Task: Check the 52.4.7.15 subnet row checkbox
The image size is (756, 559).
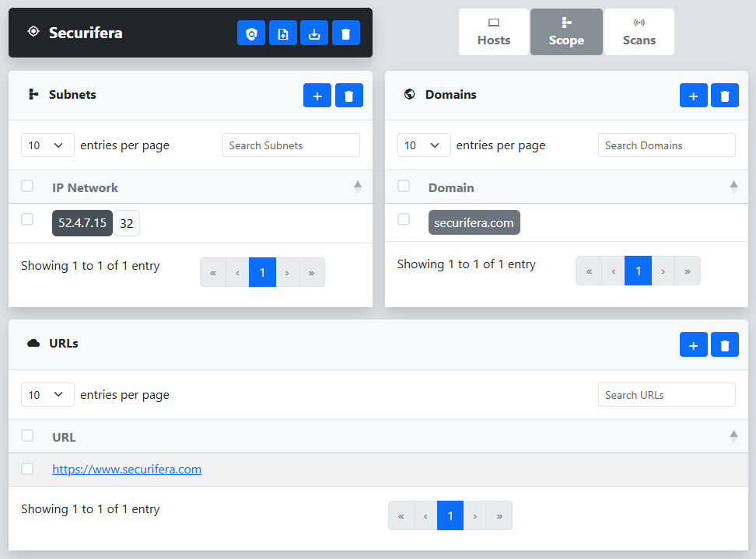Action: (27, 220)
